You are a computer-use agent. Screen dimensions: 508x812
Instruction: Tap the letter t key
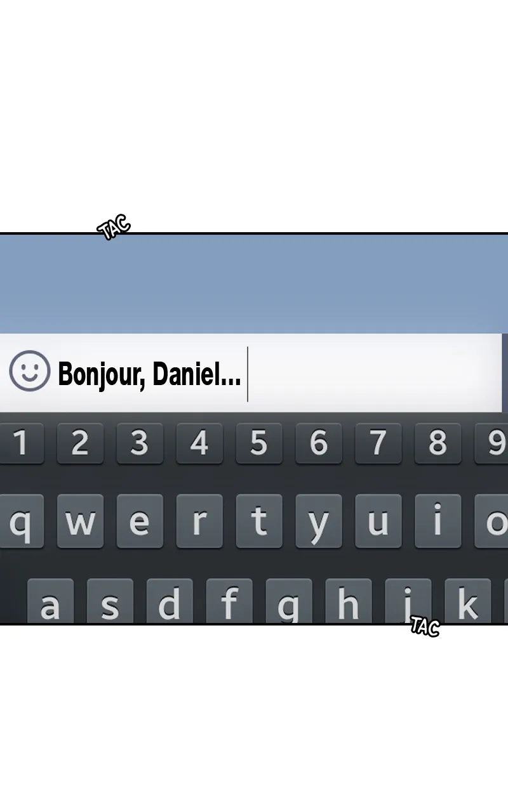coord(259,521)
